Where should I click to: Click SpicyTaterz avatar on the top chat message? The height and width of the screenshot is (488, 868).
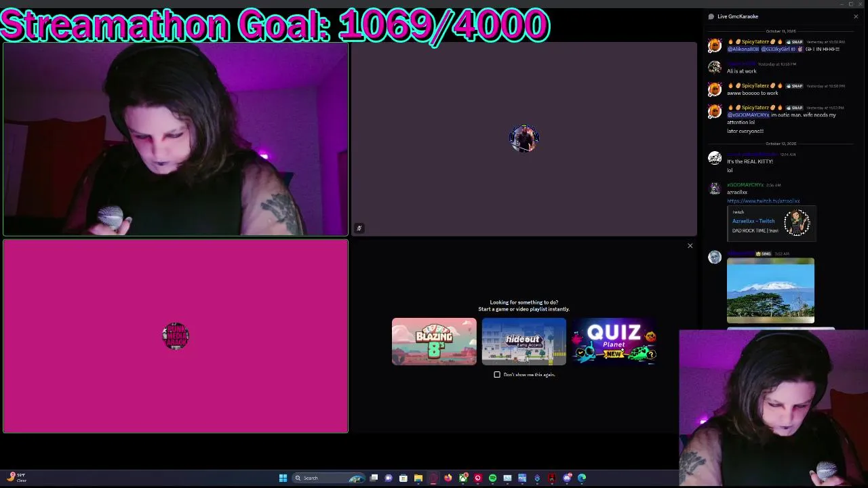tap(715, 45)
